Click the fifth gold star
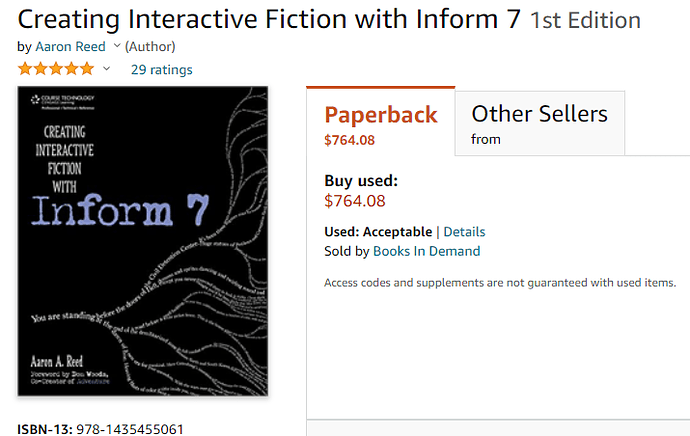The image size is (690, 436). (87, 69)
